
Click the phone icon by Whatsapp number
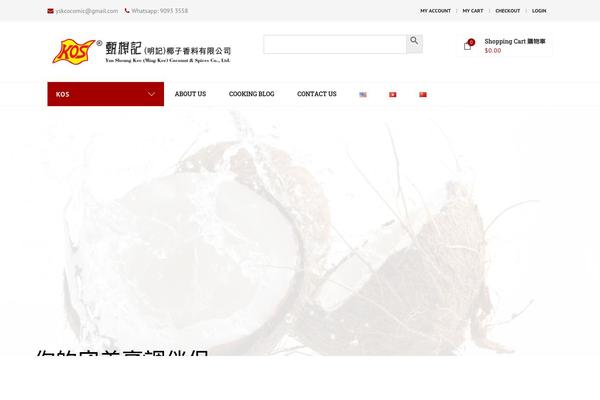pos(127,11)
